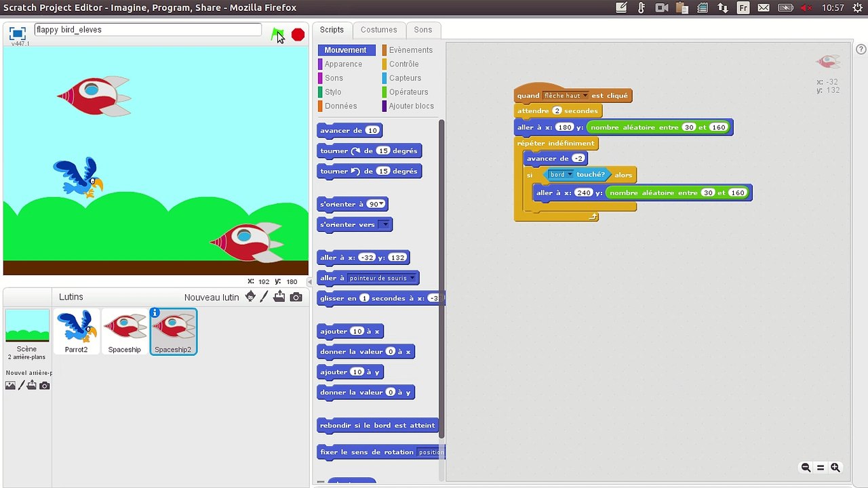Click the tourner counterclockwise de 15 degrés block
Image resolution: width=868 pixels, height=488 pixels.
(x=370, y=171)
